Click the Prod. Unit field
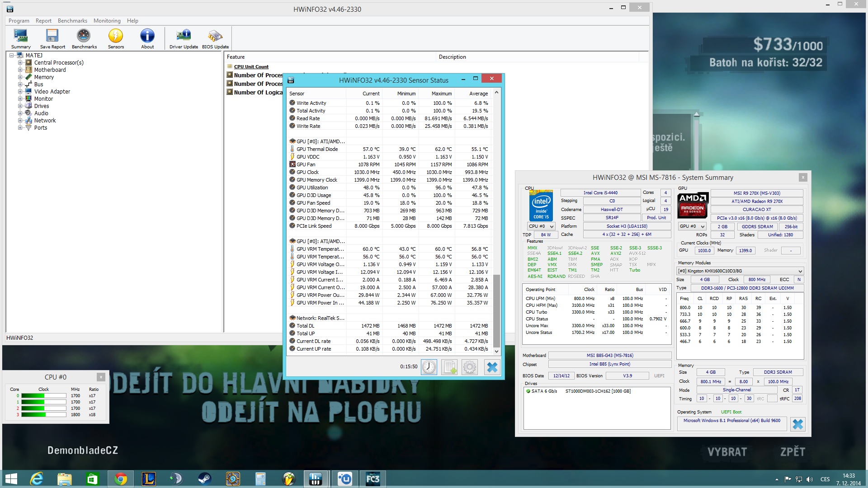Image resolution: width=868 pixels, height=488 pixels. point(656,218)
